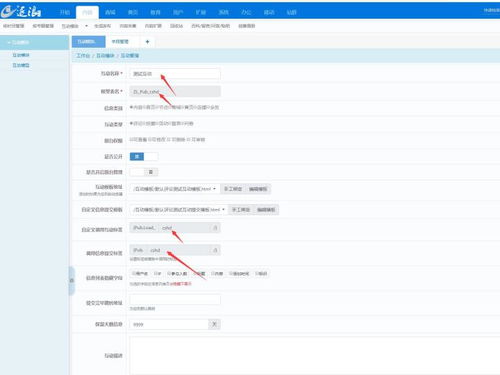Screen dimensions: 500x375
Task: Collapse the left sidebar using the side handle
Action: tap(72, 281)
